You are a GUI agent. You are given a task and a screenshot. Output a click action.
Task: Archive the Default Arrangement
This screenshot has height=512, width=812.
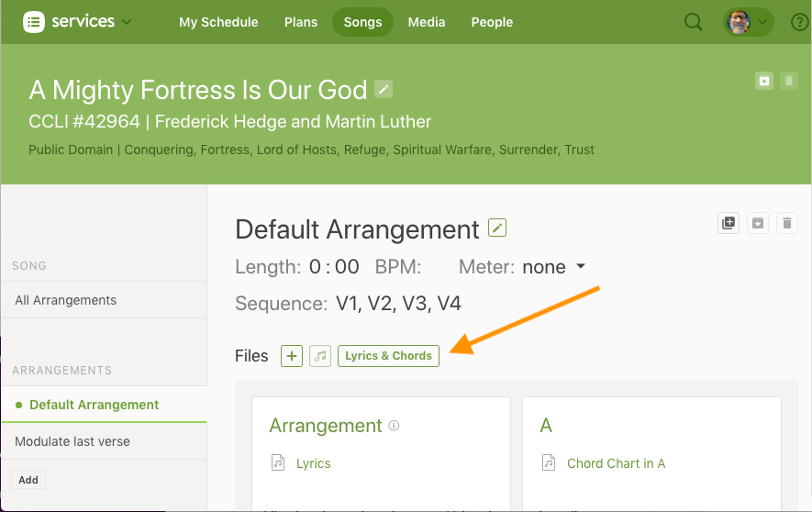(x=758, y=222)
